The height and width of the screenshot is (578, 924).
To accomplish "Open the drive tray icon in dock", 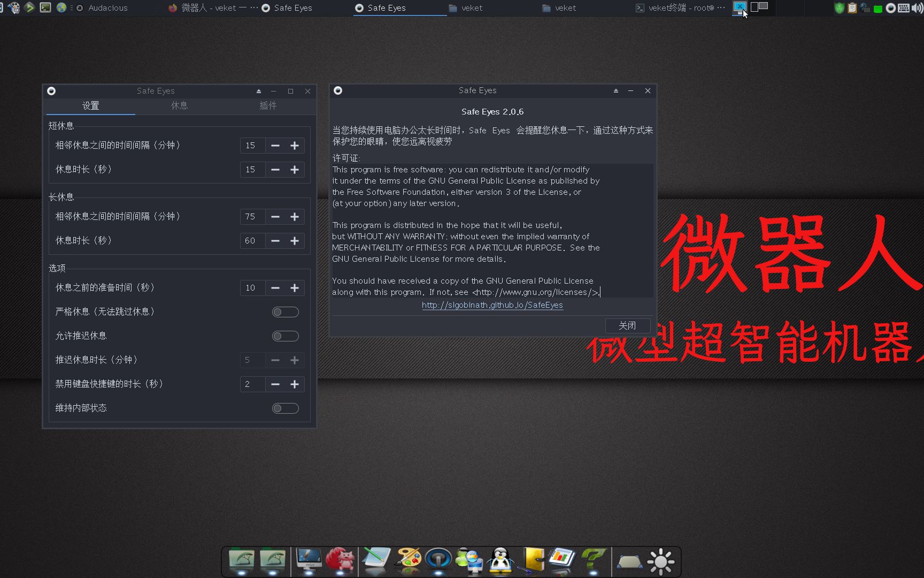I will [630, 562].
